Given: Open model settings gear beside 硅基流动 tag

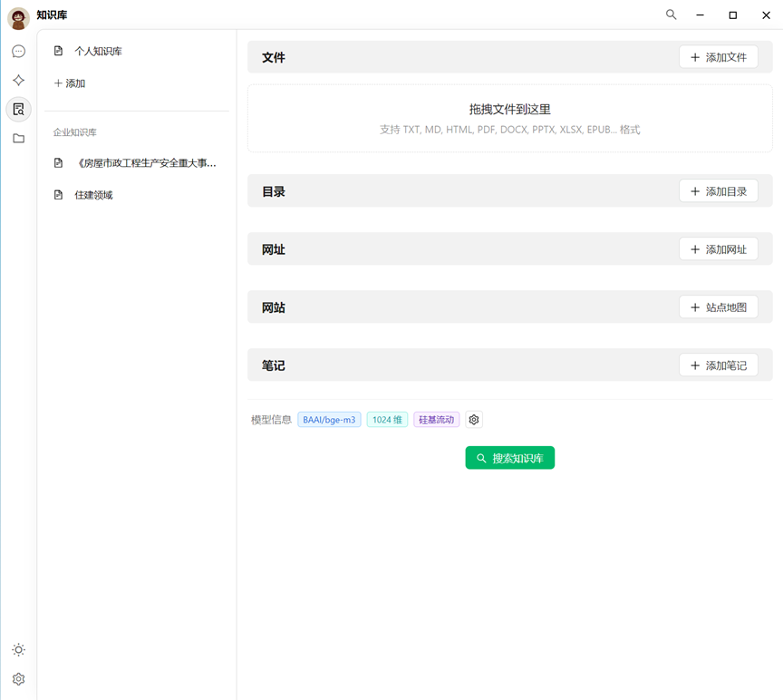Looking at the screenshot, I should 474,420.
